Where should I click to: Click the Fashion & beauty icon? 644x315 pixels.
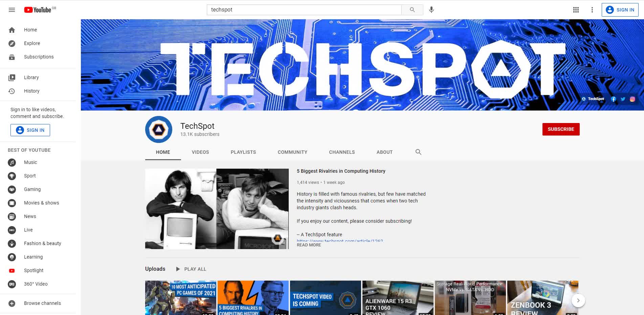12,243
